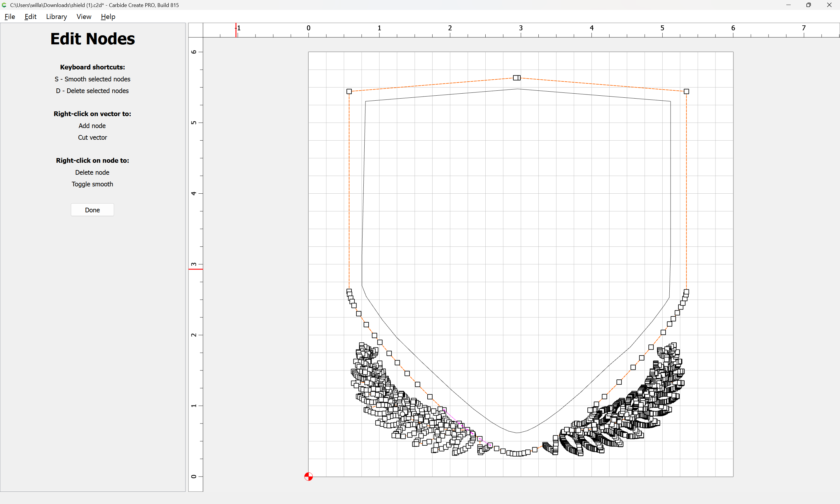Click the 'Cut vector' text
Screen dimensions: 840x504
[92, 138]
